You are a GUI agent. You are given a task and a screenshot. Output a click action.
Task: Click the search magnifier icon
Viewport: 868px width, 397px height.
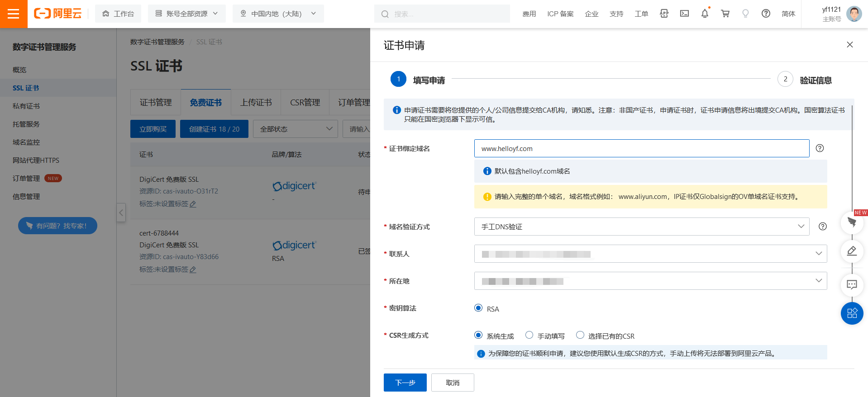point(385,14)
